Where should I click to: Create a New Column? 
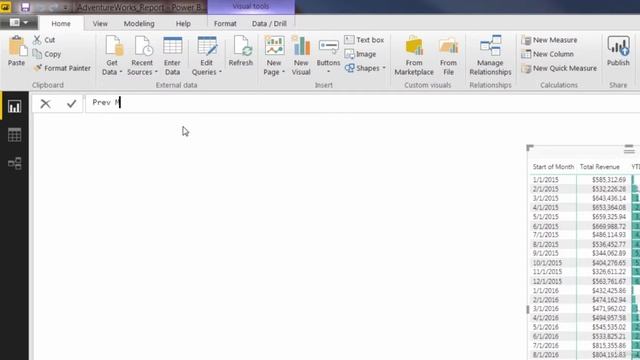coord(548,54)
